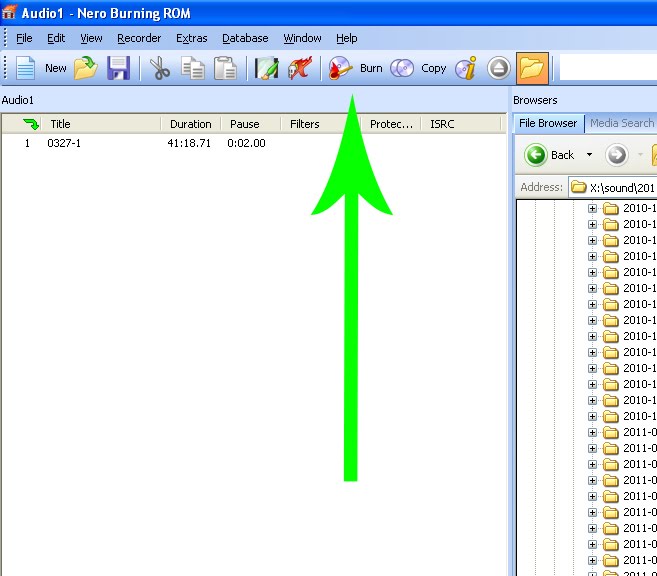
Task: Click the Copy disc icon
Action: (x=402, y=68)
